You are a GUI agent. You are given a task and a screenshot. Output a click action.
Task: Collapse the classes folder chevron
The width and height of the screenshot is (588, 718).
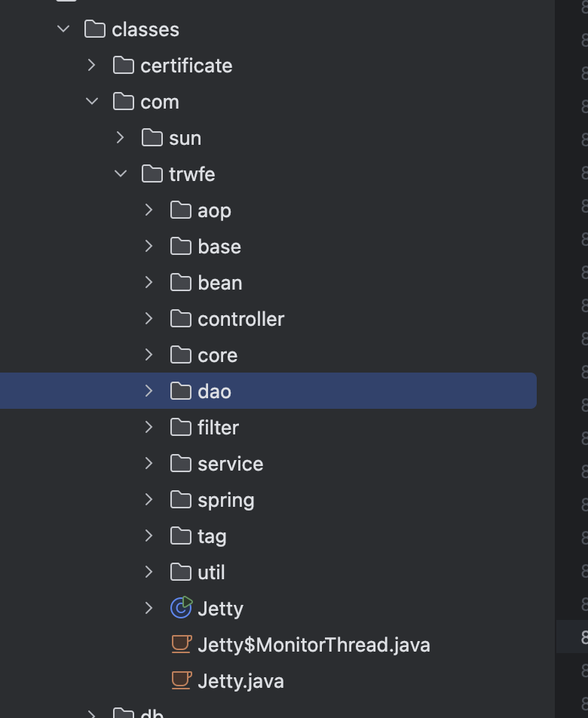pos(63,29)
